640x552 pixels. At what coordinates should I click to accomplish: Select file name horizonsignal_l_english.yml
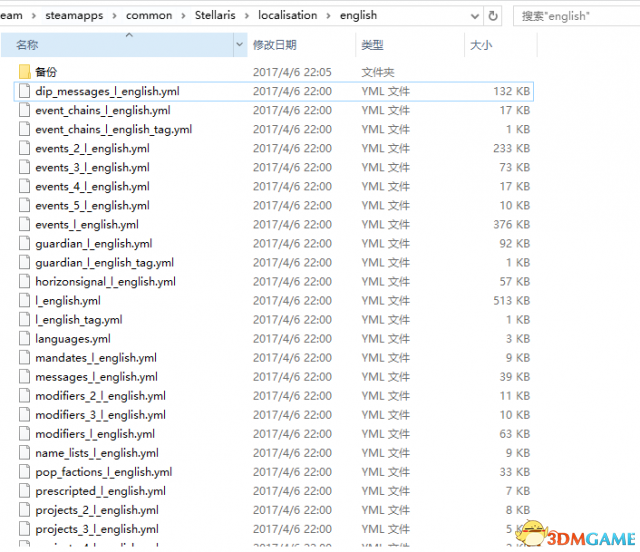point(105,282)
